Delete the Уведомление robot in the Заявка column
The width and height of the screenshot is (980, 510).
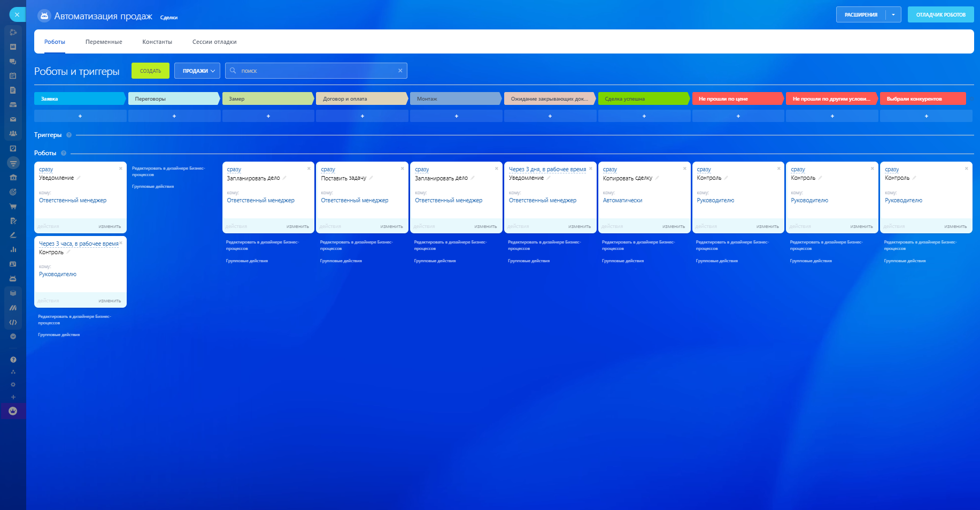pos(121,169)
